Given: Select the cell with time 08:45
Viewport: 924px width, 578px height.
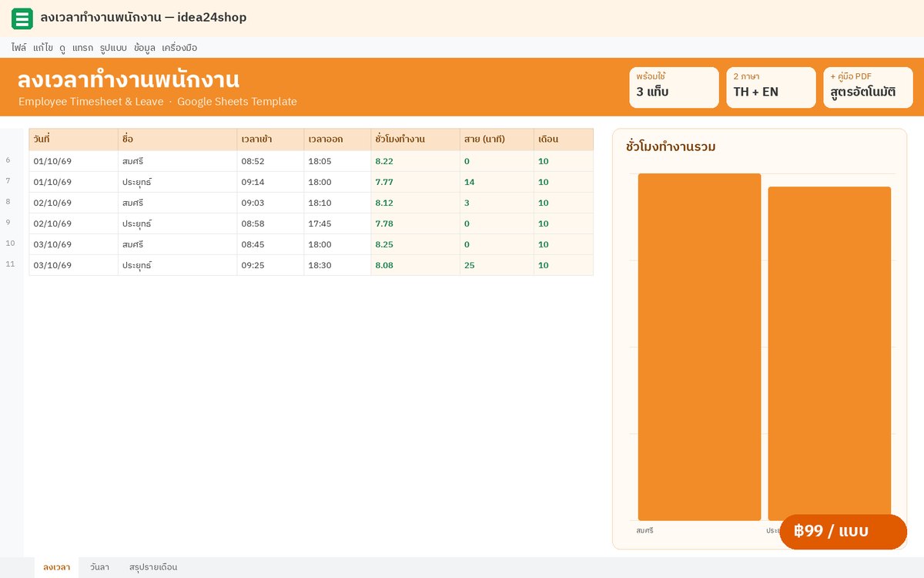Looking at the screenshot, I should click(x=270, y=244).
